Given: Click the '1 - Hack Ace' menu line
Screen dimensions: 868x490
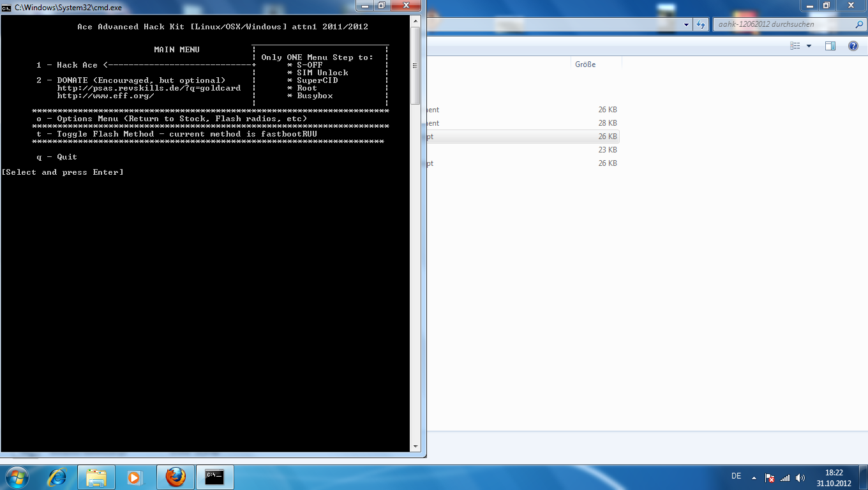Looking at the screenshot, I should [x=146, y=65].
